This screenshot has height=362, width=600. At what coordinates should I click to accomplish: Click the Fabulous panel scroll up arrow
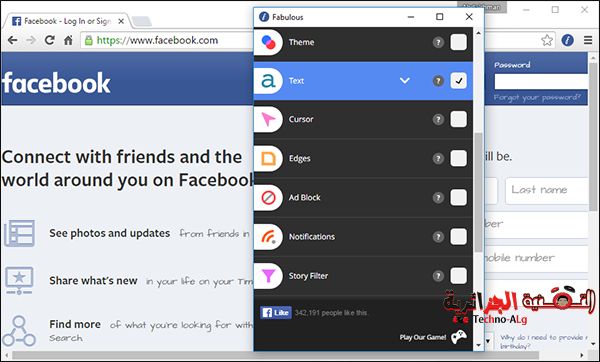[478, 34]
